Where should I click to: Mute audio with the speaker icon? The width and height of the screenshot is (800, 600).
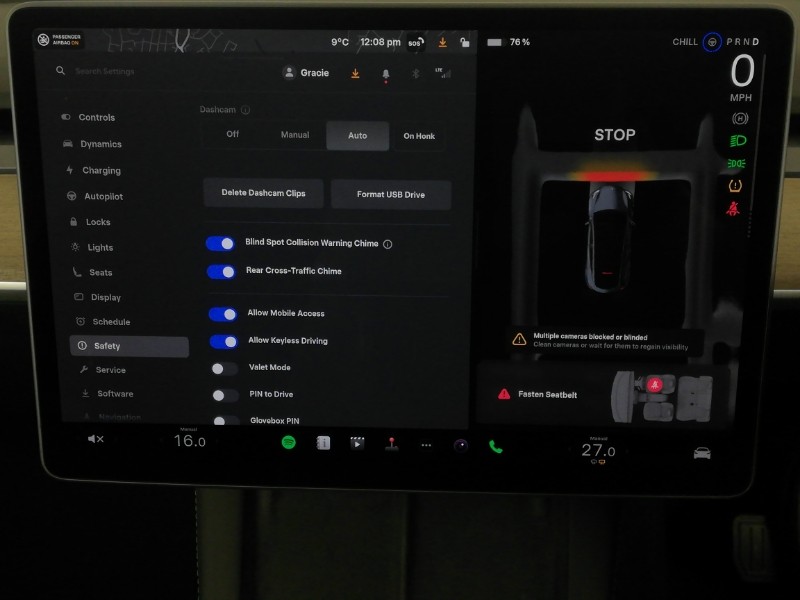(95, 438)
